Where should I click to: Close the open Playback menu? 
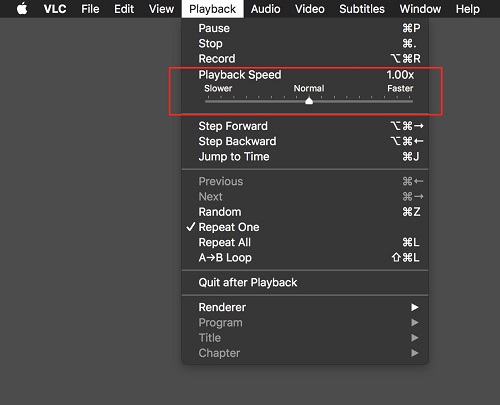pos(213,9)
